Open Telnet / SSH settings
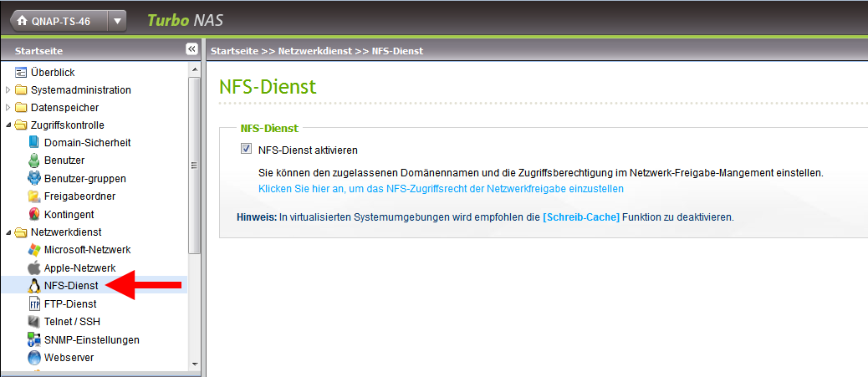The image size is (868, 377). pos(72,322)
